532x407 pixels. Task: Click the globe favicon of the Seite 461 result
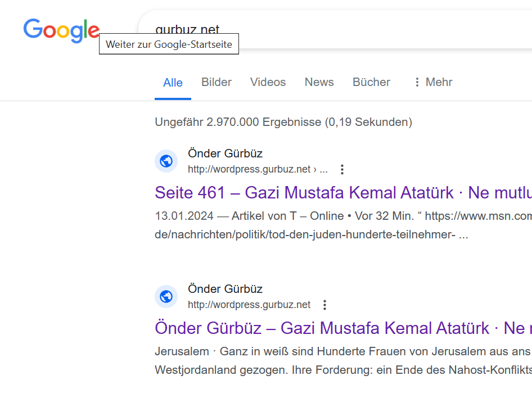click(166, 161)
